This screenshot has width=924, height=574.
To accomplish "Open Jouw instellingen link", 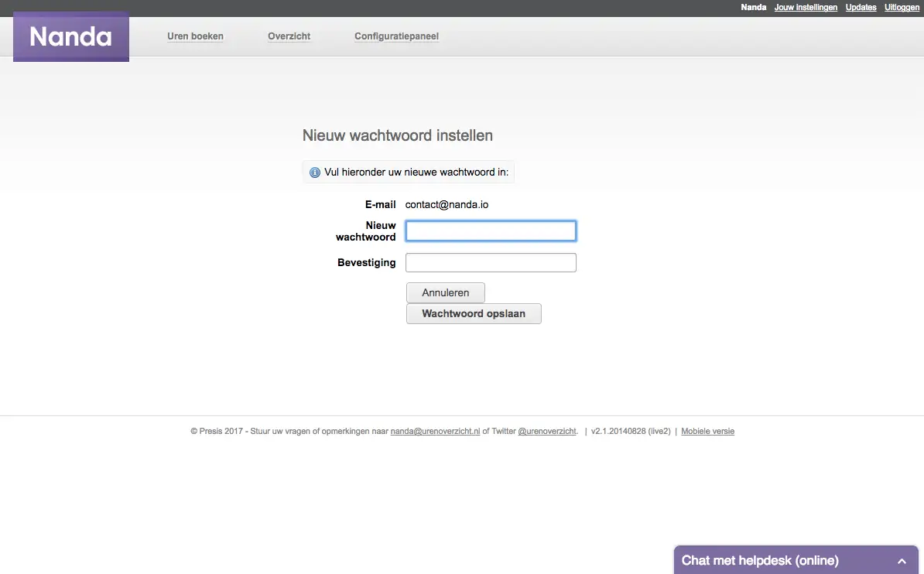I will tap(806, 7).
